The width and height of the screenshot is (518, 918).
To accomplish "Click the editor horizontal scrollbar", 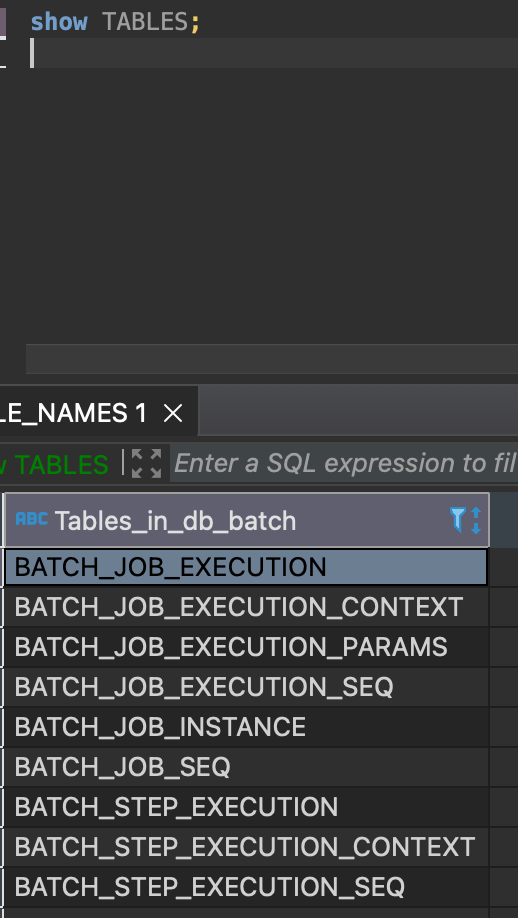I will pyautogui.click(x=272, y=359).
